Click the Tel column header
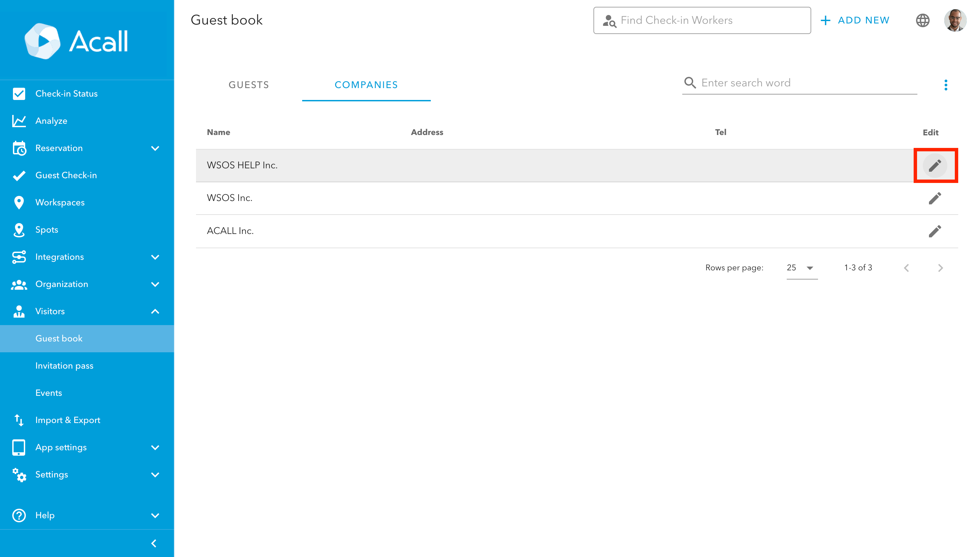Screen dimensions: 980x557 click(720, 132)
